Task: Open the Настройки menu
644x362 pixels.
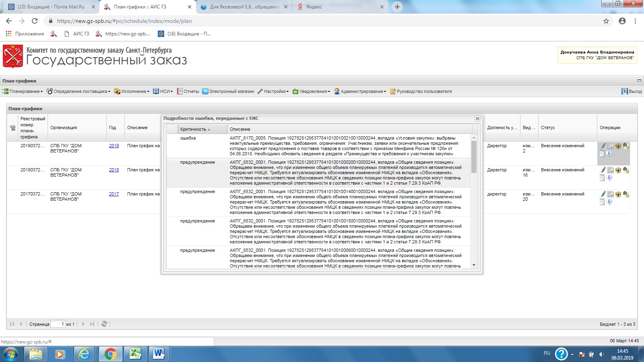Action: [x=273, y=91]
